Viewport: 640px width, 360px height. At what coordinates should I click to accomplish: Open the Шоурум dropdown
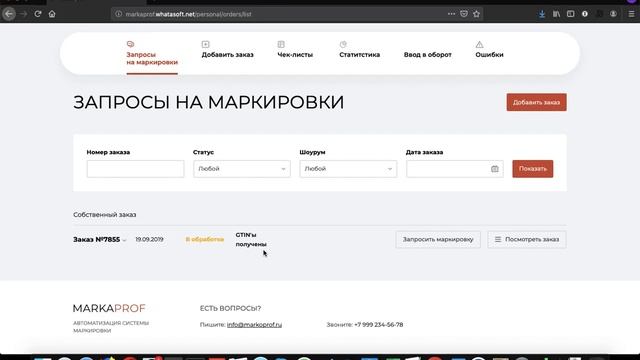348,169
